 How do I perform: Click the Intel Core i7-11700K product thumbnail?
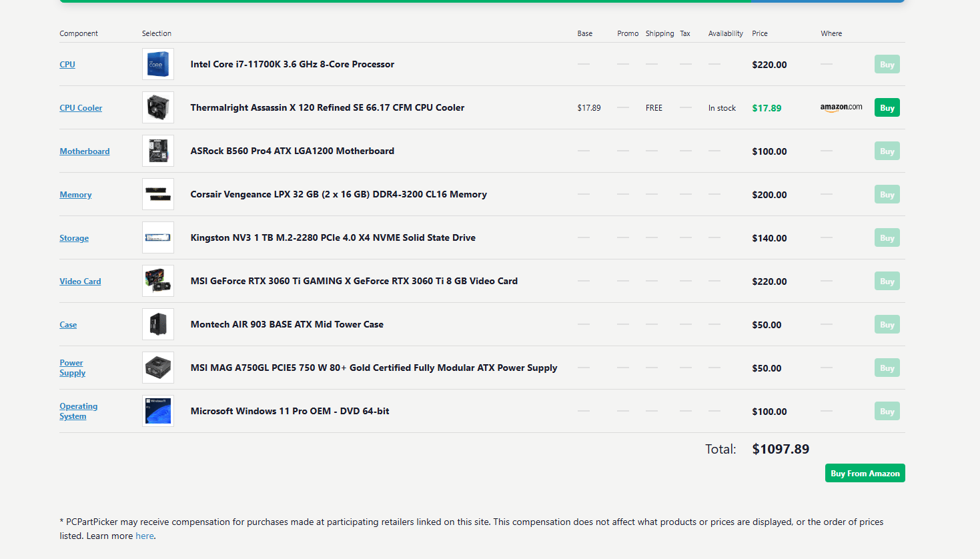[x=158, y=64]
